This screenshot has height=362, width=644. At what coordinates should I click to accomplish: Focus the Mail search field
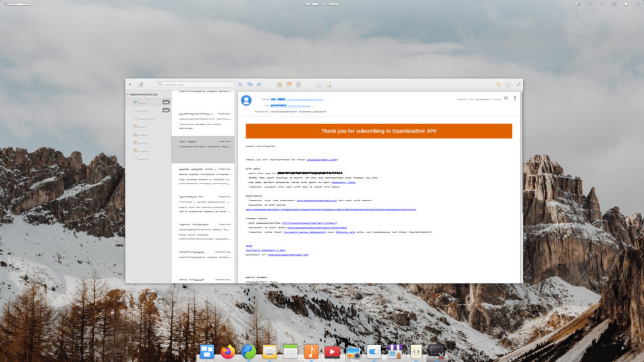pos(196,85)
